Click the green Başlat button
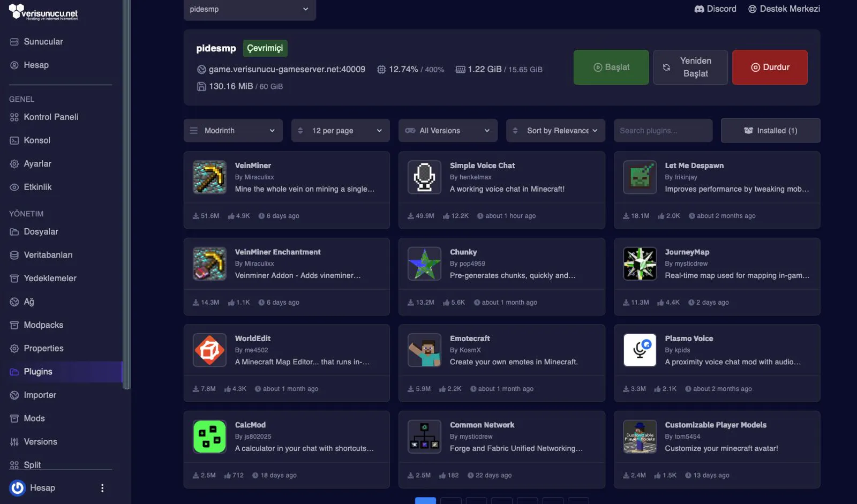857x504 pixels. coord(611,67)
